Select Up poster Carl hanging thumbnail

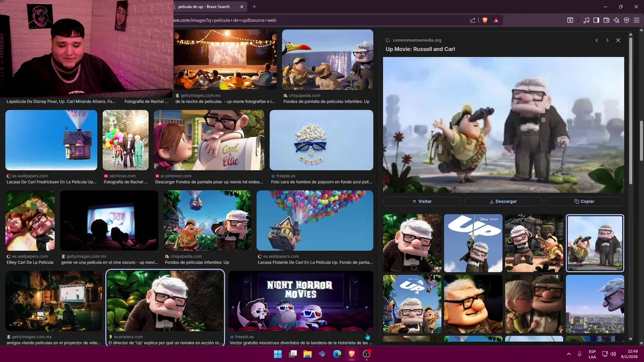coord(473,243)
